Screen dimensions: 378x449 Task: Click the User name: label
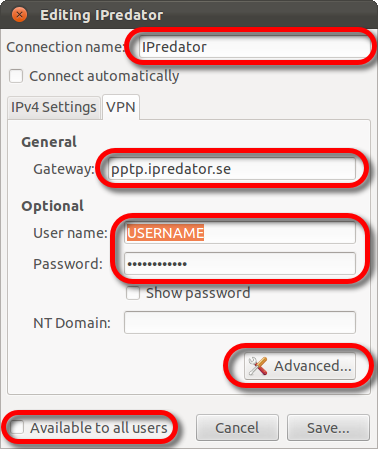pyautogui.click(x=70, y=233)
